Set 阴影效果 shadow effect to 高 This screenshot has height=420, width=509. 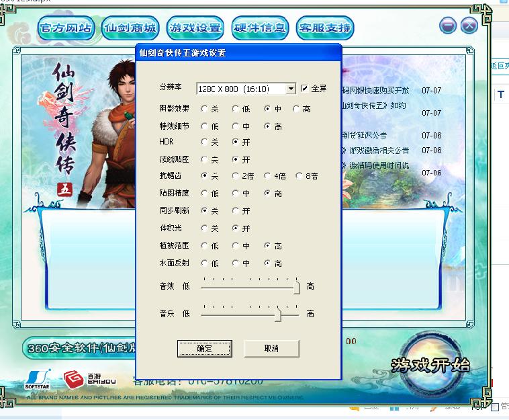click(297, 109)
